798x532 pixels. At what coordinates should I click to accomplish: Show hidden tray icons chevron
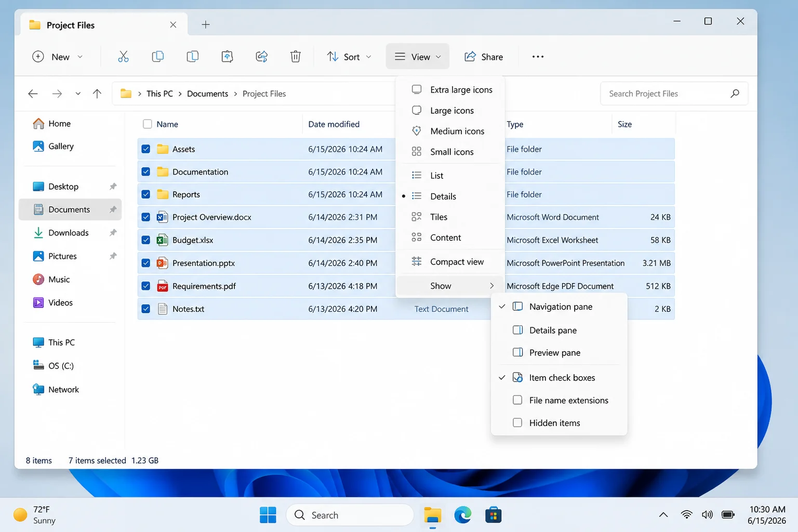(663, 515)
